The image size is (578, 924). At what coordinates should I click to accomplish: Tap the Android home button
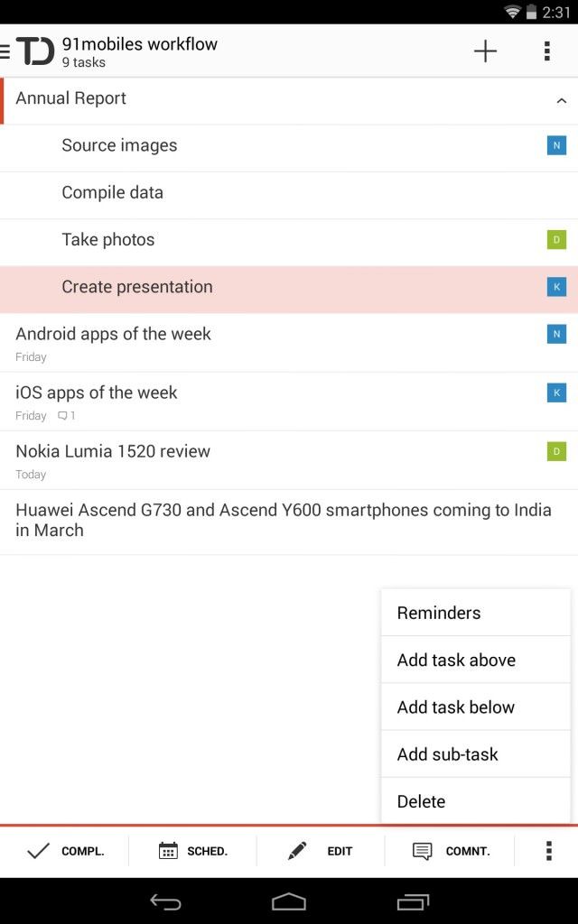[x=288, y=901]
